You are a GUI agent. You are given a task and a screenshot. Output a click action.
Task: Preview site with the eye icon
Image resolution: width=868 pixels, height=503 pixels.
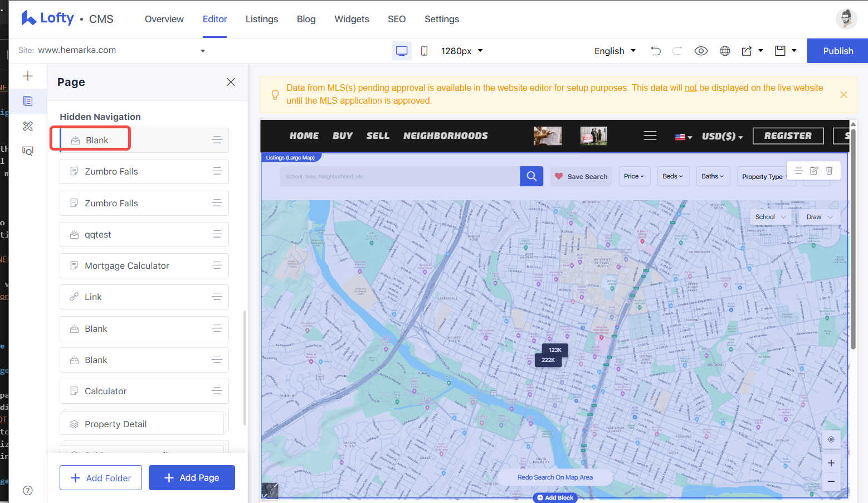701,51
